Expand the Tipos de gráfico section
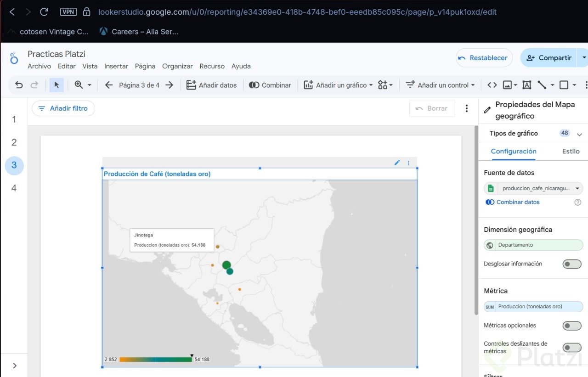 point(579,134)
